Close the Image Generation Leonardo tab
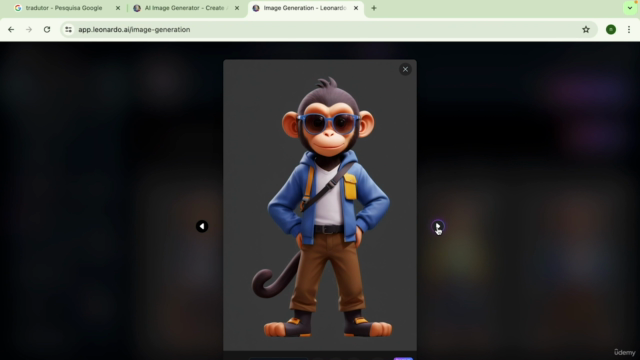This screenshot has height=360, width=640. (356, 8)
